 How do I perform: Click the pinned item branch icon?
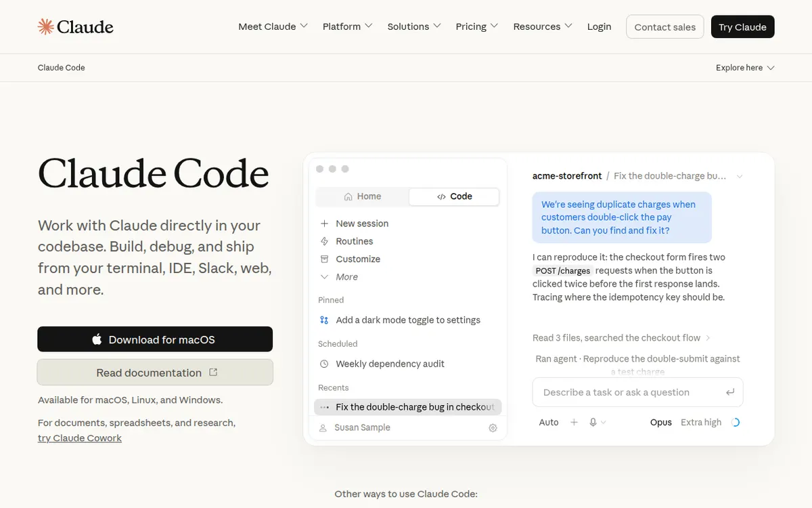pos(324,320)
